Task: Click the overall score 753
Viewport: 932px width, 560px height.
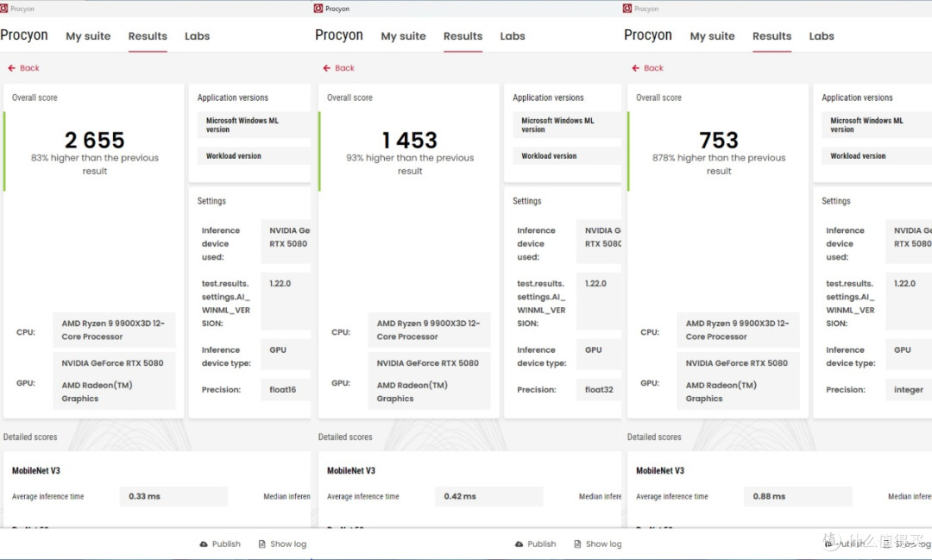Action: (x=719, y=141)
